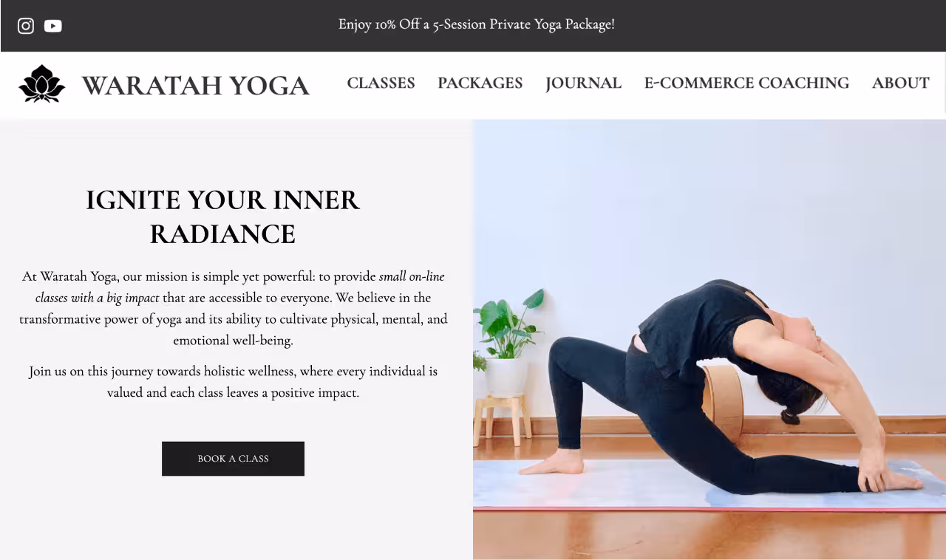Go to the Classes menu item
The width and height of the screenshot is (946, 560).
[381, 83]
